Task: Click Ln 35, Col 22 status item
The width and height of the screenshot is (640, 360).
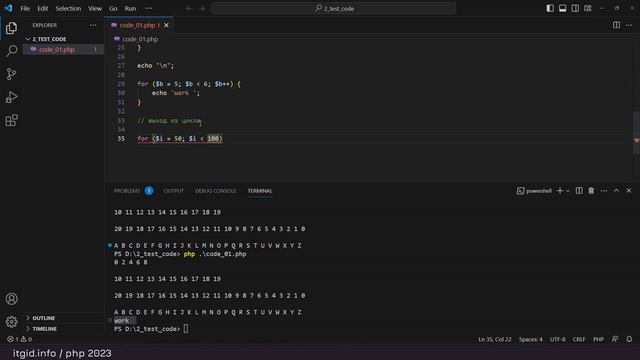Action: [x=495, y=339]
